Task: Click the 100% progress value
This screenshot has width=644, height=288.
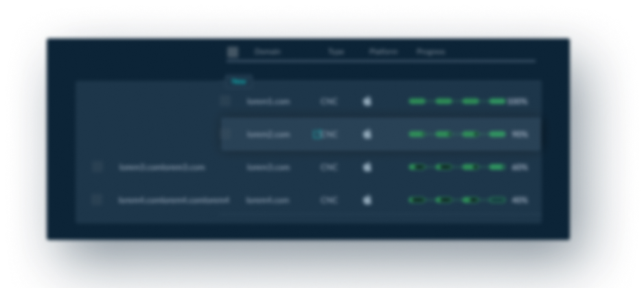Action: (518, 101)
